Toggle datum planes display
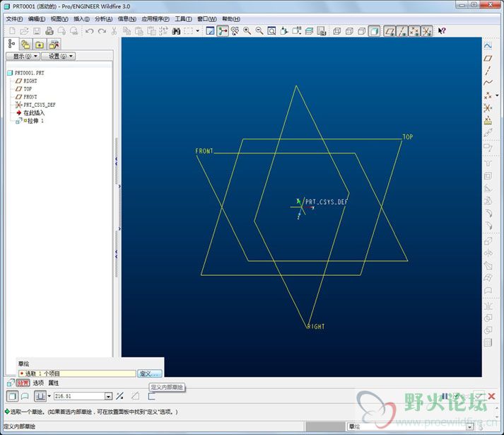The width and height of the screenshot is (504, 435). click(389, 31)
